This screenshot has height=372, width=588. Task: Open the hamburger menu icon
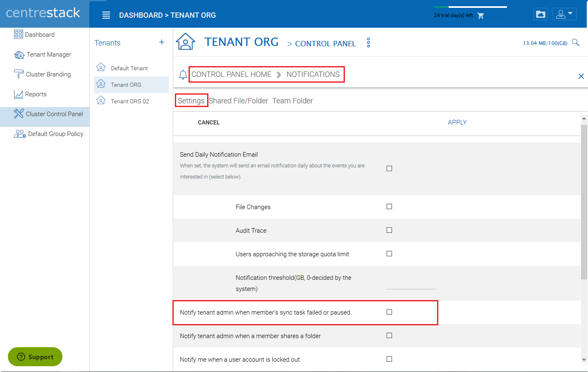(x=106, y=15)
